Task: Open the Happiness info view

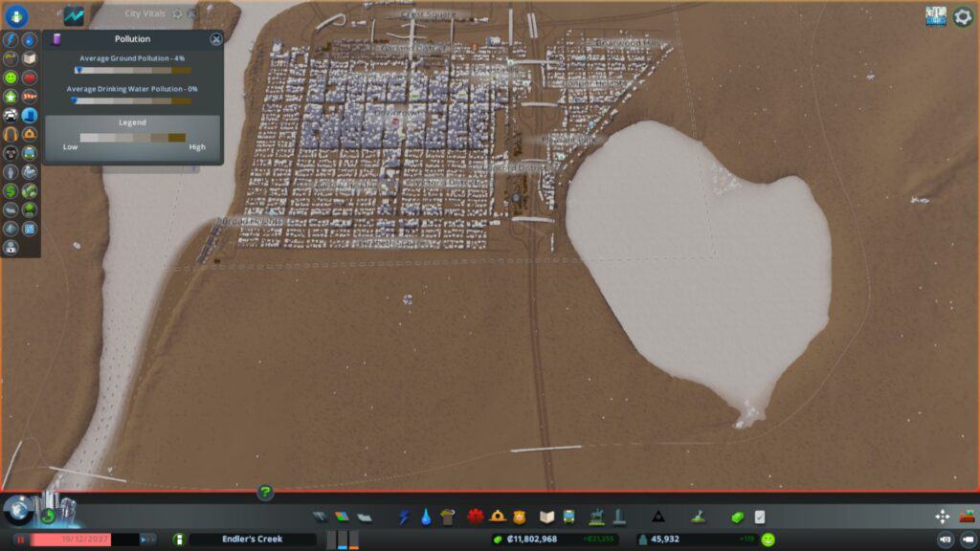Action: (11, 77)
